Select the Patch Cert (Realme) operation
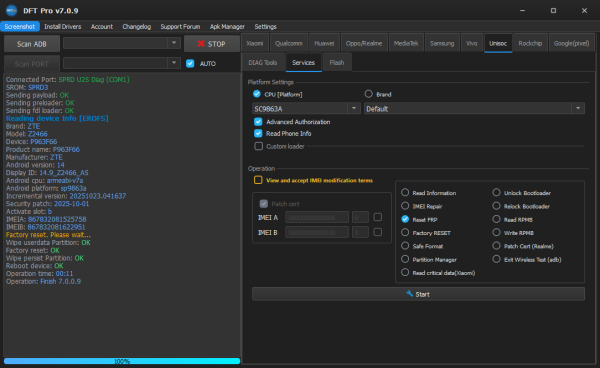The height and width of the screenshot is (368, 600). pos(496,246)
